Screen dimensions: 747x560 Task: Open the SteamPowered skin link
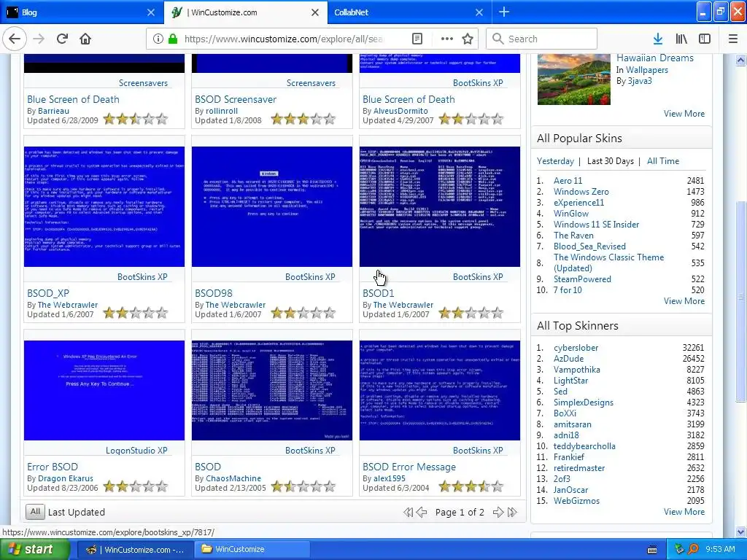click(x=582, y=279)
